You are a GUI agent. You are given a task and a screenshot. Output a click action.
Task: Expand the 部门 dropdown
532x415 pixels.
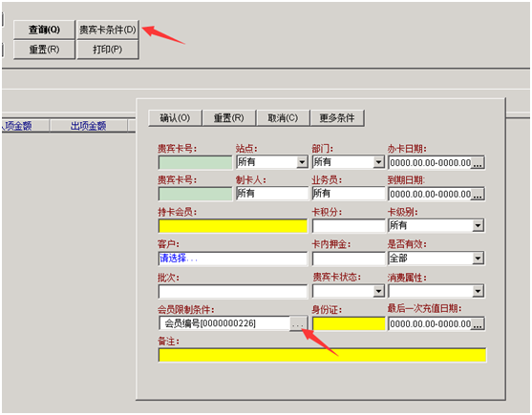point(378,162)
